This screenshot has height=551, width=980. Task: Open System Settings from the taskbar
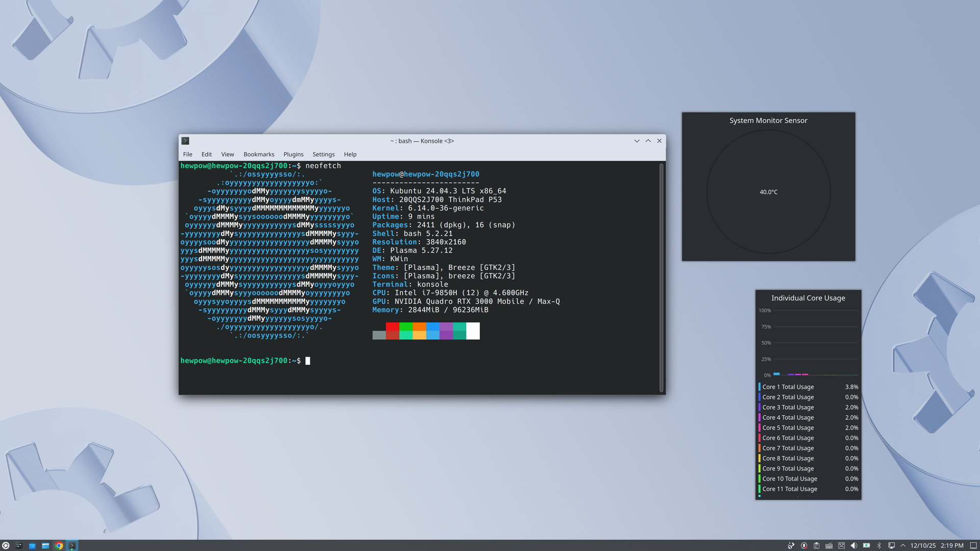pyautogui.click(x=19, y=545)
